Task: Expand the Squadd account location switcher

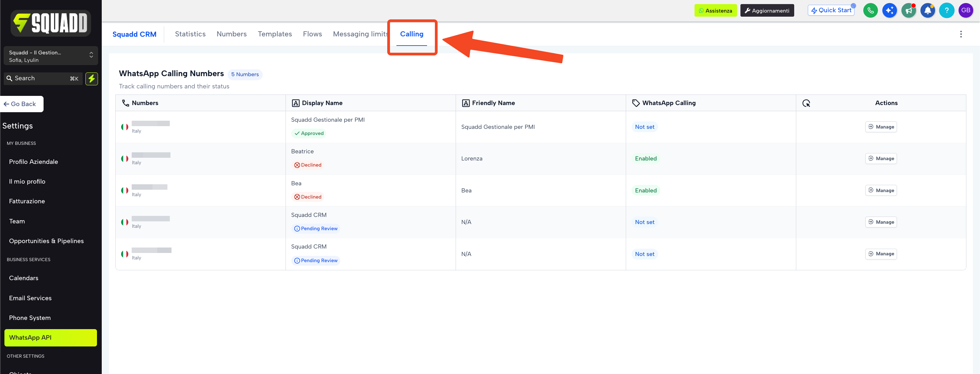Action: pyautogui.click(x=51, y=56)
